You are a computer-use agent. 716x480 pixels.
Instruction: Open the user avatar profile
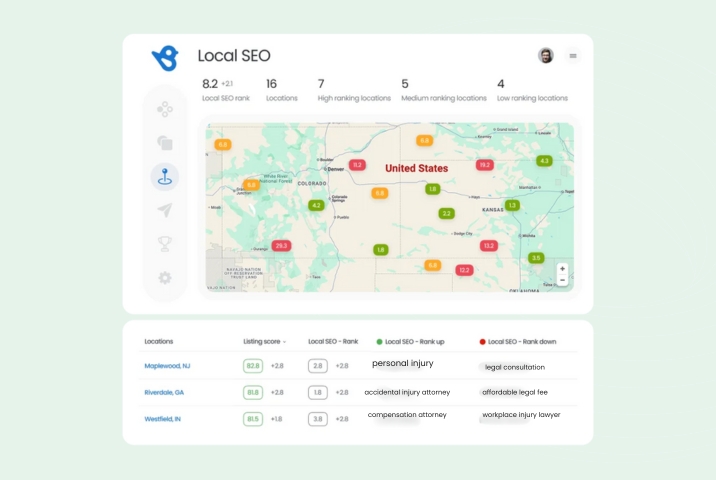546,56
